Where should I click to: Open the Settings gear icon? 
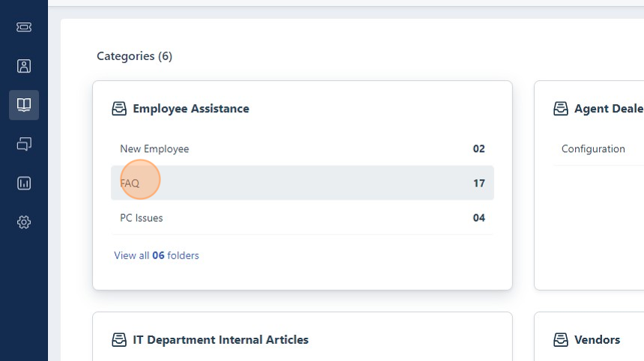tap(24, 222)
